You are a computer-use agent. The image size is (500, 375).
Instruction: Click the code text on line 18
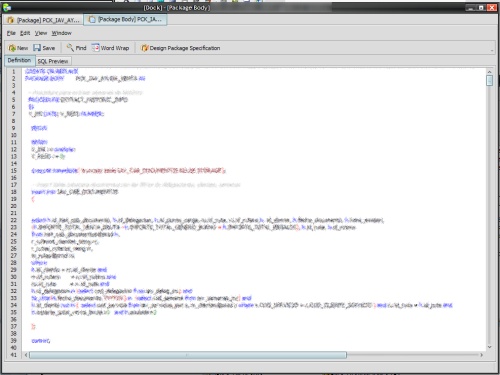pyautogui.click(x=75, y=192)
